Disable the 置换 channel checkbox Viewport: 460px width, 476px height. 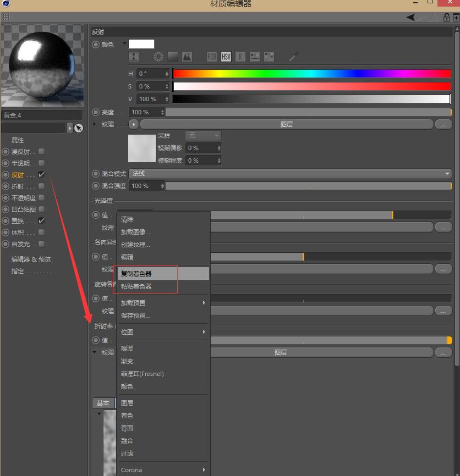(42, 220)
